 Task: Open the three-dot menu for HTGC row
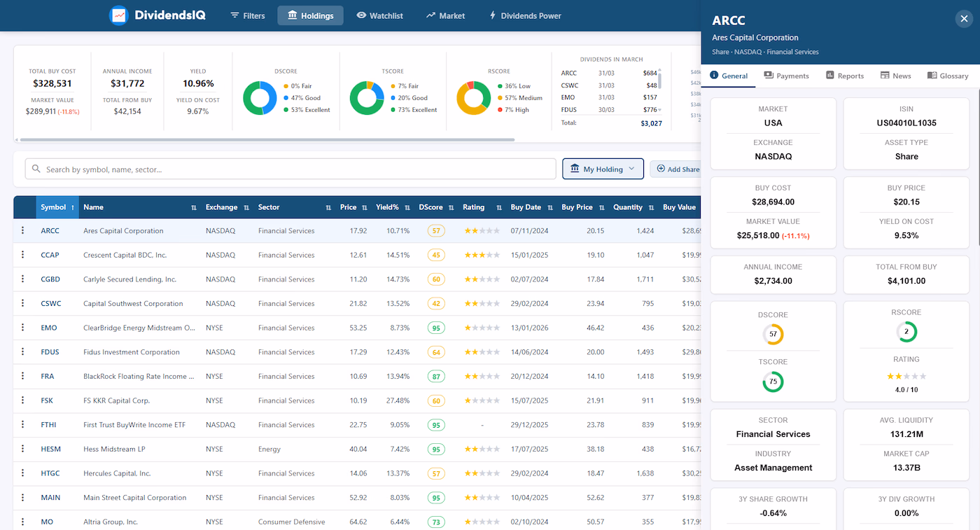coord(22,473)
